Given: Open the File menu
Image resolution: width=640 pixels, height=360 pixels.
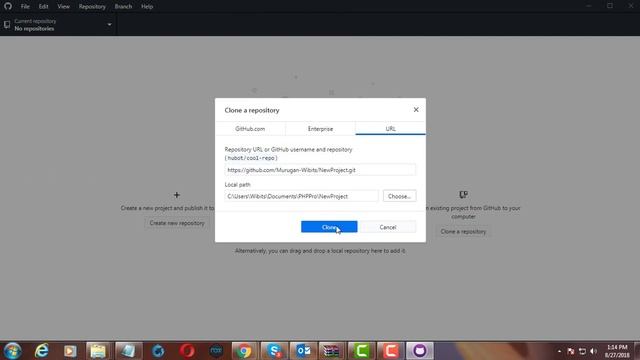Looking at the screenshot, I should pyautogui.click(x=25, y=7).
